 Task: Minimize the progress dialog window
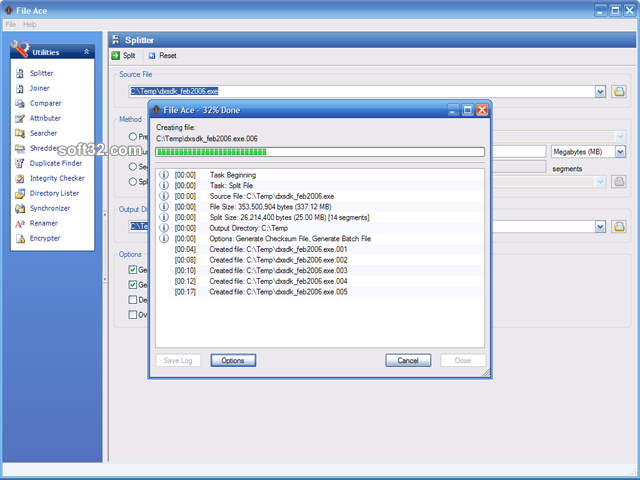(x=453, y=110)
